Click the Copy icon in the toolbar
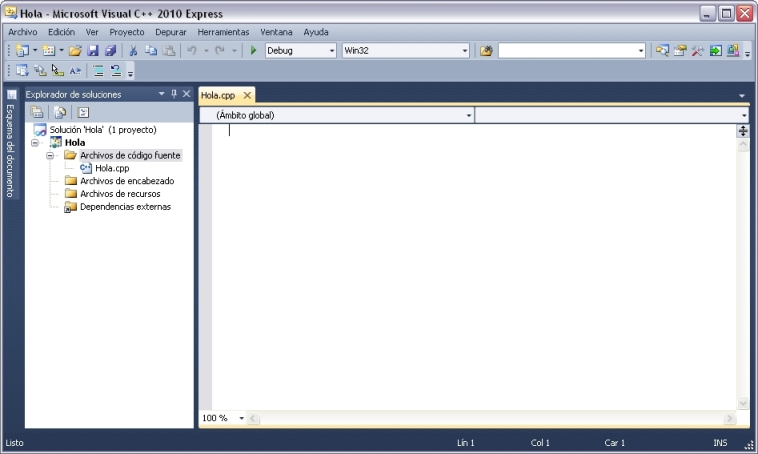 (151, 50)
